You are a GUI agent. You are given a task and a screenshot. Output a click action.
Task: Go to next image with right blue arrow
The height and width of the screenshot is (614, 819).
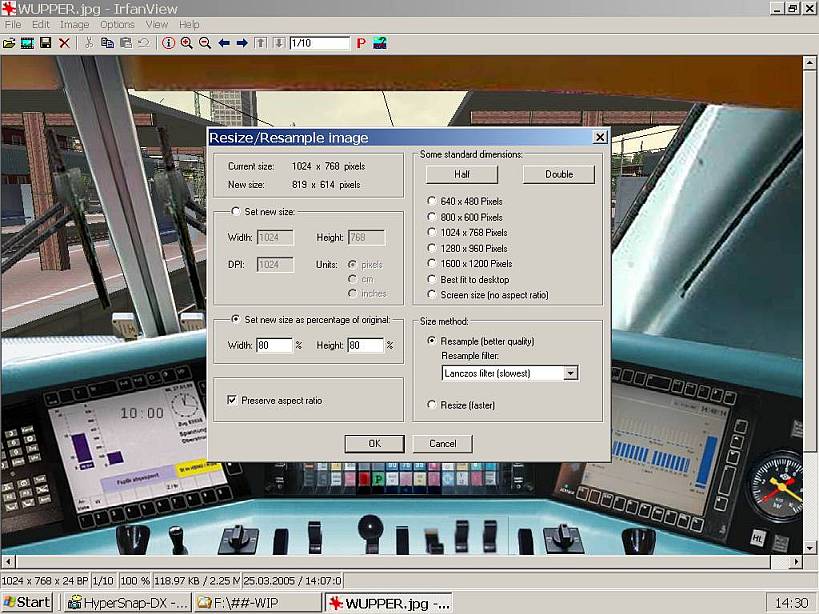[242, 43]
